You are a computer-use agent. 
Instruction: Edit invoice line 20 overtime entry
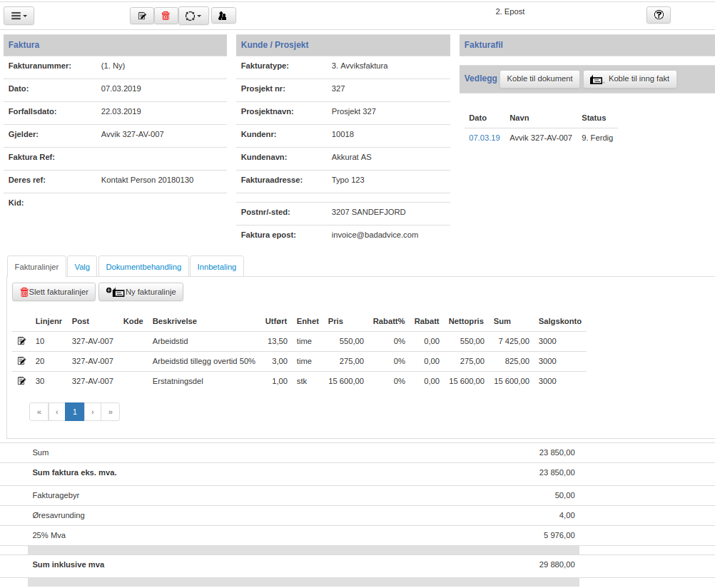click(21, 361)
